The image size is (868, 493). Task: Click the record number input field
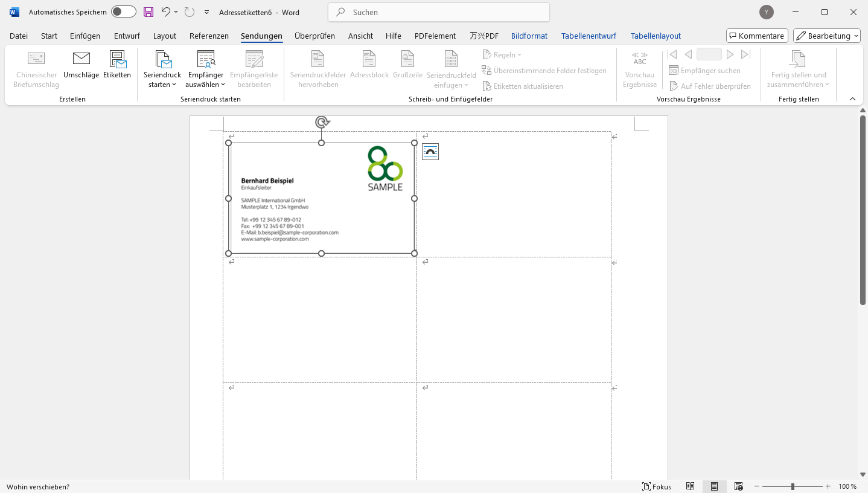709,54
